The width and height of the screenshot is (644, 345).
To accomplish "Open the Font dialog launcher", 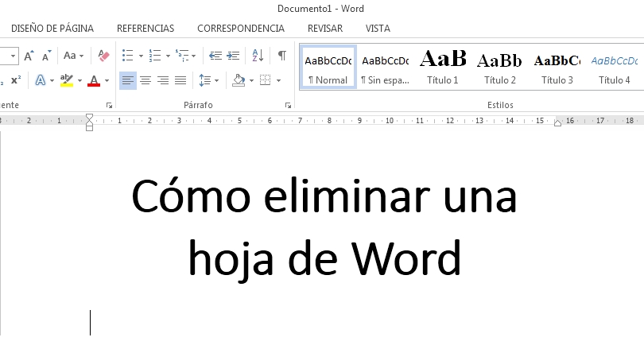I will click(109, 106).
